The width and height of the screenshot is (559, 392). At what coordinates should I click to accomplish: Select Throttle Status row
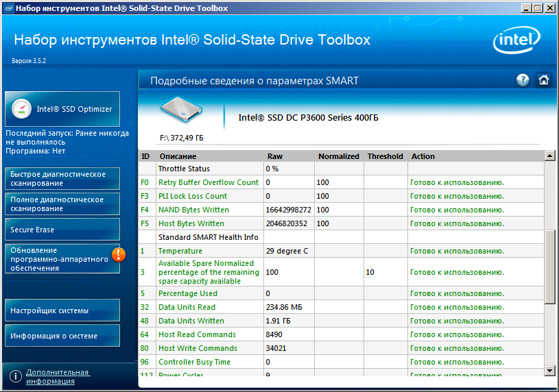tap(341, 169)
